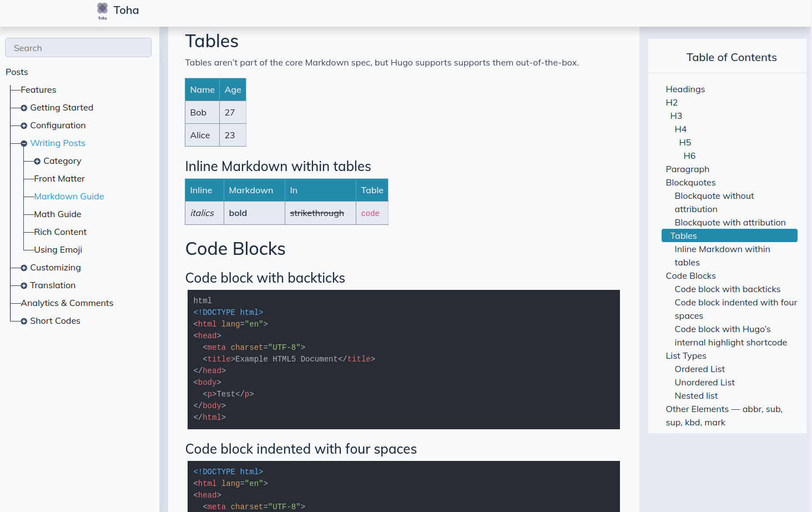Image resolution: width=812 pixels, height=512 pixels.
Task: Jump to Headings in Table of Contents
Action: pos(685,89)
